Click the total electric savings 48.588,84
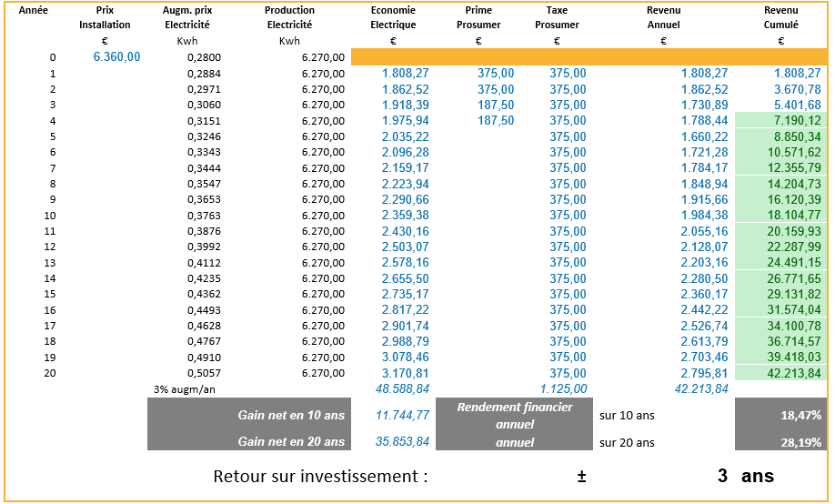 click(x=402, y=389)
